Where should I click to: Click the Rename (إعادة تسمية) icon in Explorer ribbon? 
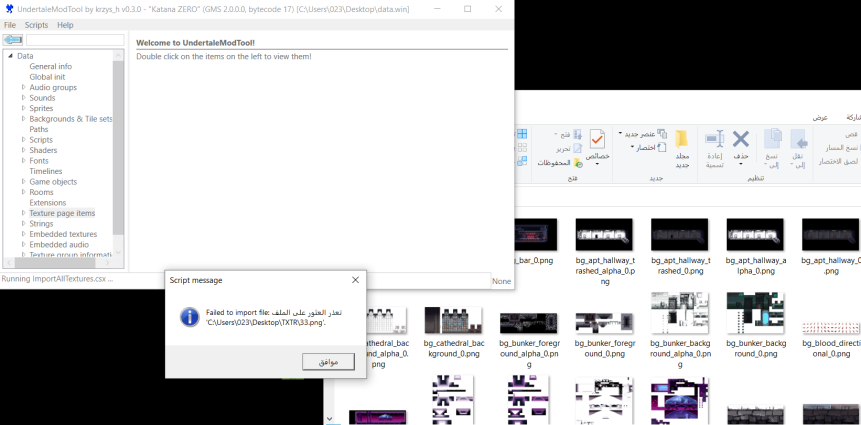click(714, 139)
